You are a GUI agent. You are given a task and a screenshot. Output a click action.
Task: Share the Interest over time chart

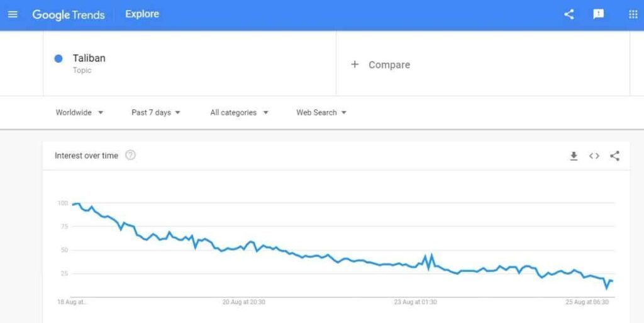614,156
